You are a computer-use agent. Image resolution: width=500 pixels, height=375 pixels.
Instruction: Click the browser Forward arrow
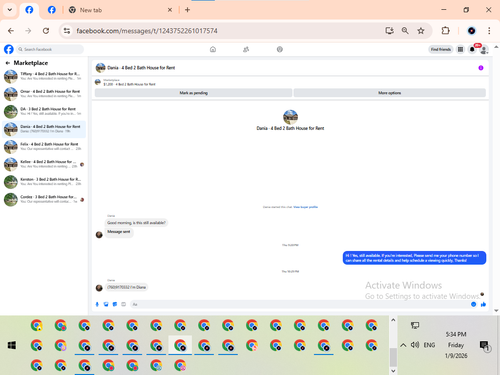click(x=28, y=31)
